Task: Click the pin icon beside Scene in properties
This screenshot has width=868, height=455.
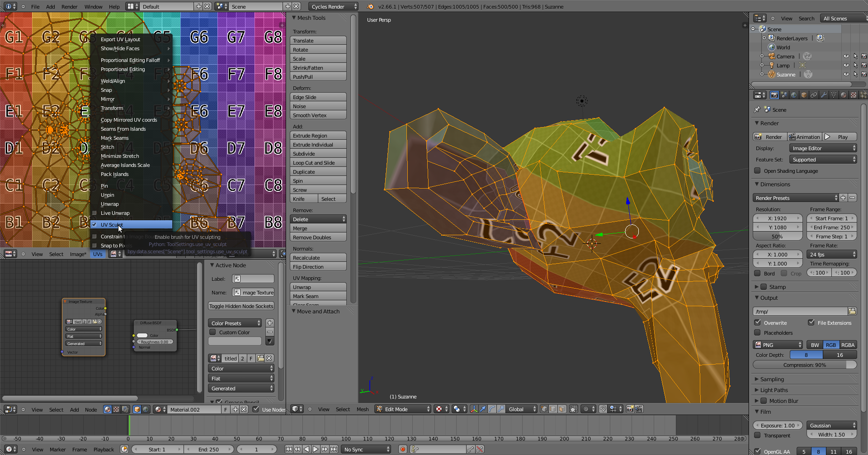Action: point(757,109)
